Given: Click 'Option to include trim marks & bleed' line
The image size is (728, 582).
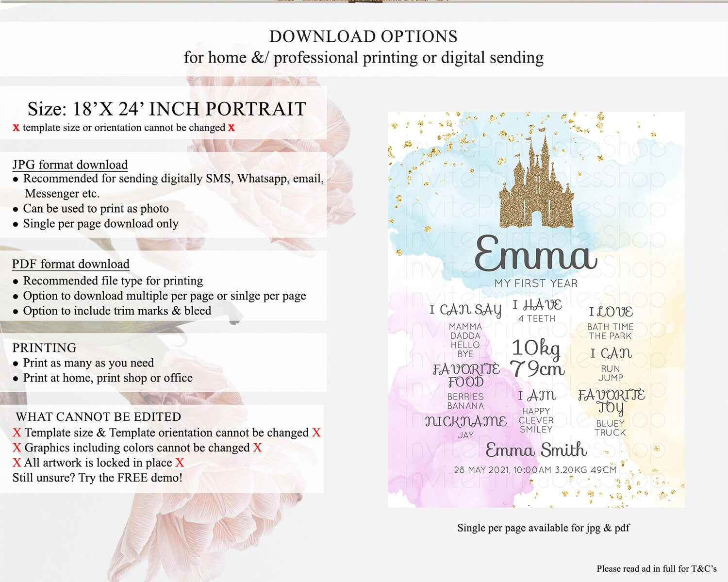Looking at the screenshot, I should click(x=117, y=311).
